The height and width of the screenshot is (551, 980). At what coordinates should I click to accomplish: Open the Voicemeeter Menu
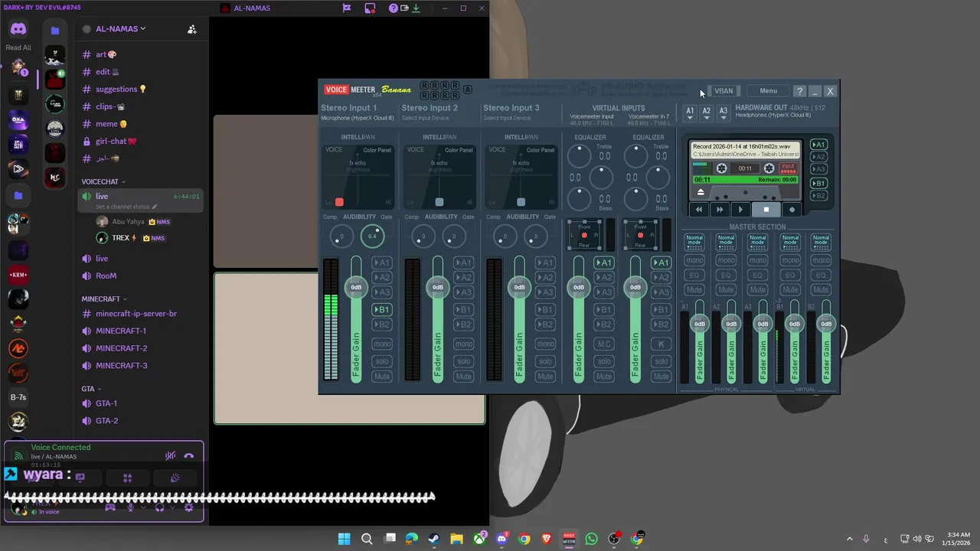[x=768, y=91]
